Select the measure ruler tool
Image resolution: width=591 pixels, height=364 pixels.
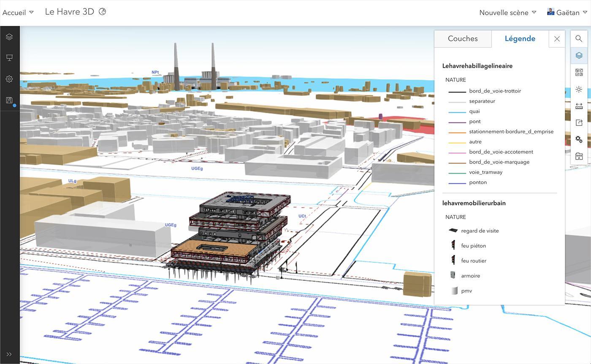[x=579, y=106]
